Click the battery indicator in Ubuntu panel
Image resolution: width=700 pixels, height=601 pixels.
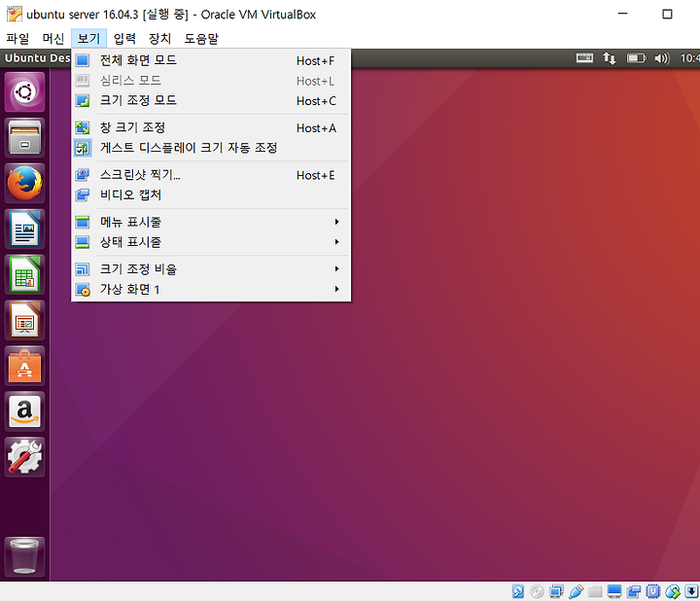pos(636,58)
